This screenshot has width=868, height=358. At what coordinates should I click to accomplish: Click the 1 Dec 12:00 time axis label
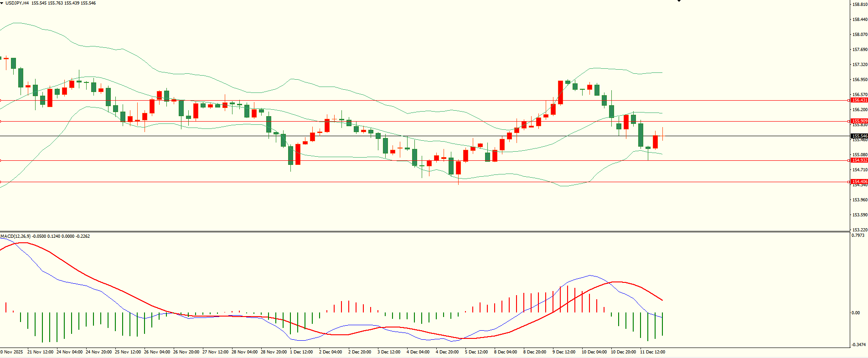pyautogui.click(x=301, y=352)
